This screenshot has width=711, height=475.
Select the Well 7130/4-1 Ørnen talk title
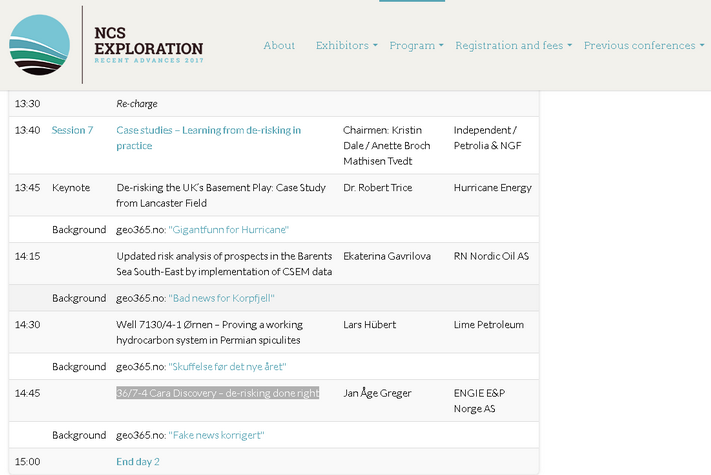coord(209,332)
